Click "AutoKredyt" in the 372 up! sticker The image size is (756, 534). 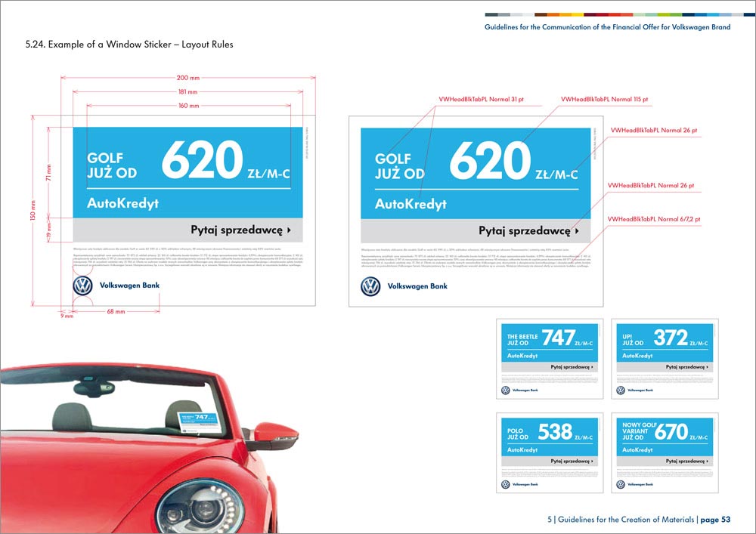637,356
